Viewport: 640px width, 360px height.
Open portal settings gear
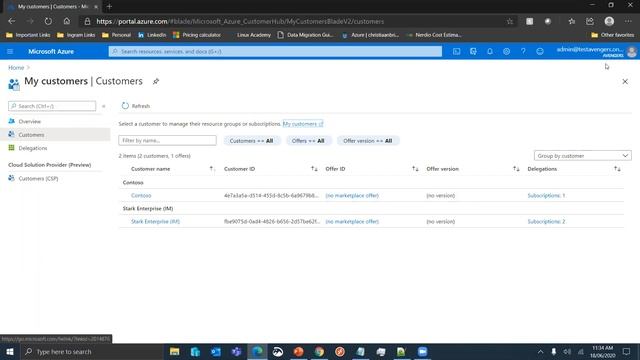[507, 51]
